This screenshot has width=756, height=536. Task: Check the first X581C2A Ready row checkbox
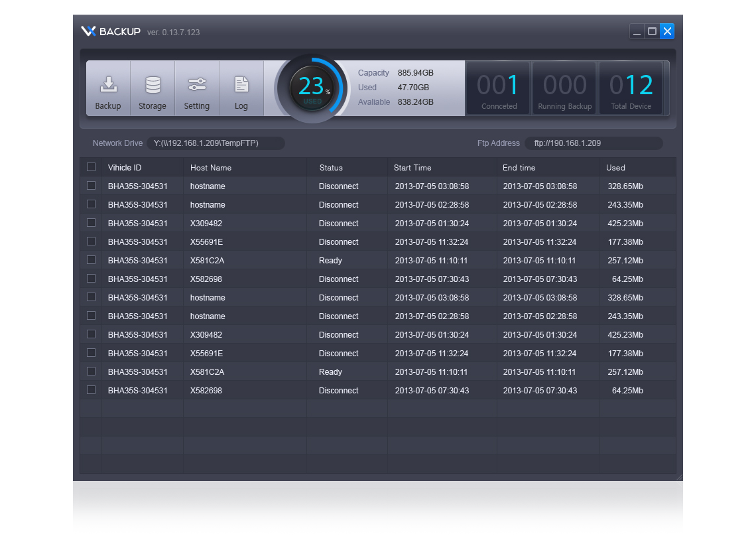[91, 260]
